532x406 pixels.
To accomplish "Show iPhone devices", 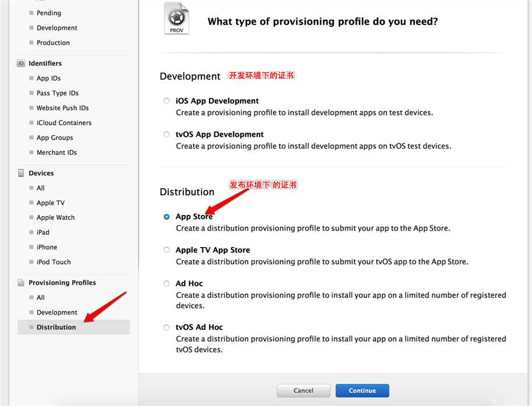I will (x=47, y=247).
